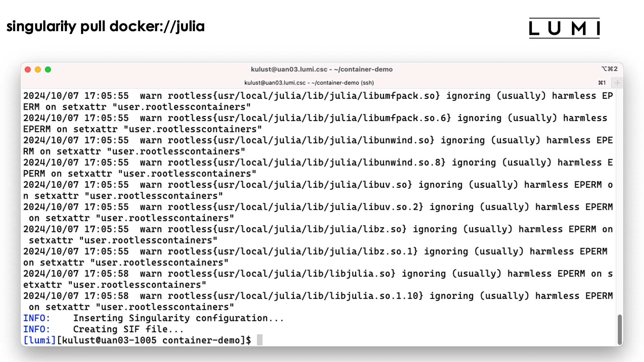
Task: Select the container-demo (ssh) terminal tab
Action: (x=309, y=83)
